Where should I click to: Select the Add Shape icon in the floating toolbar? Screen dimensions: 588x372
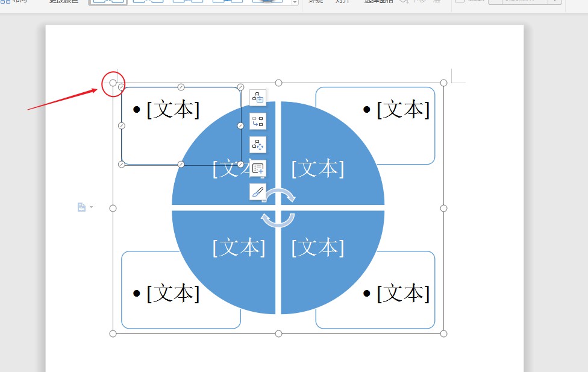click(x=258, y=98)
